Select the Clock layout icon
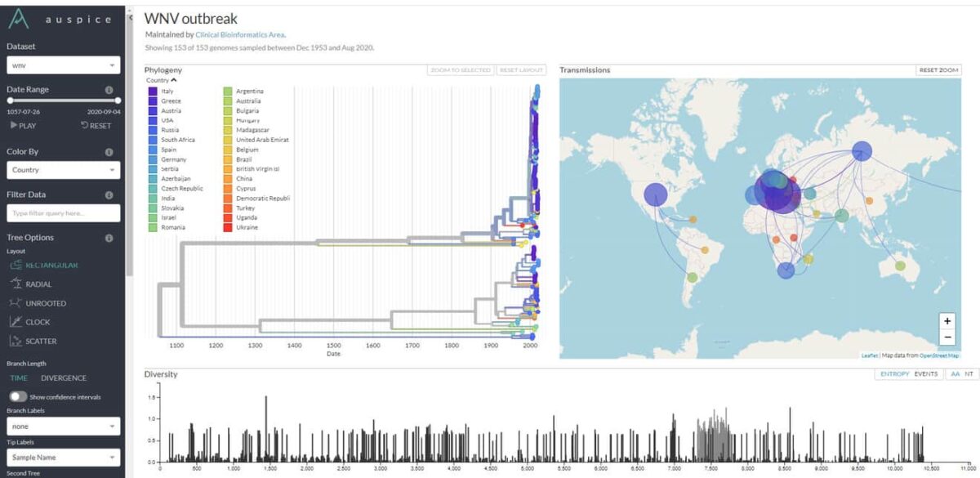Image resolution: width=980 pixels, height=478 pixels. 17,322
